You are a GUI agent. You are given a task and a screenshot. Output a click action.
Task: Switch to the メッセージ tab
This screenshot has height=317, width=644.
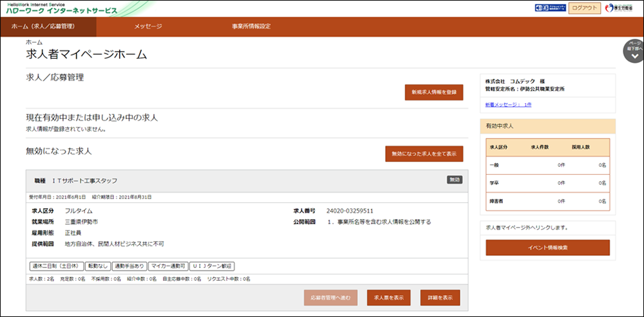point(148,26)
